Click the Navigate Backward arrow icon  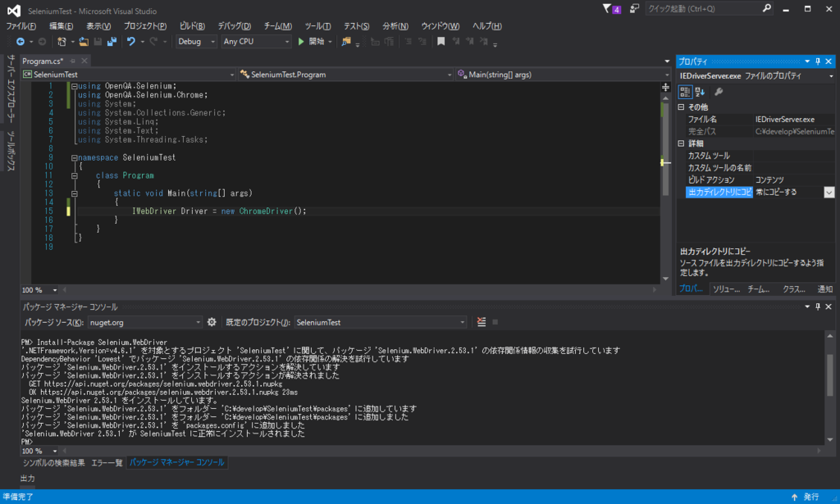(21, 41)
